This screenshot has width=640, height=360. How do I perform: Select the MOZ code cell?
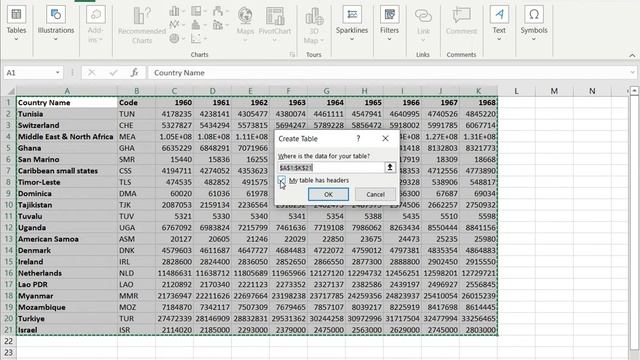(136, 307)
